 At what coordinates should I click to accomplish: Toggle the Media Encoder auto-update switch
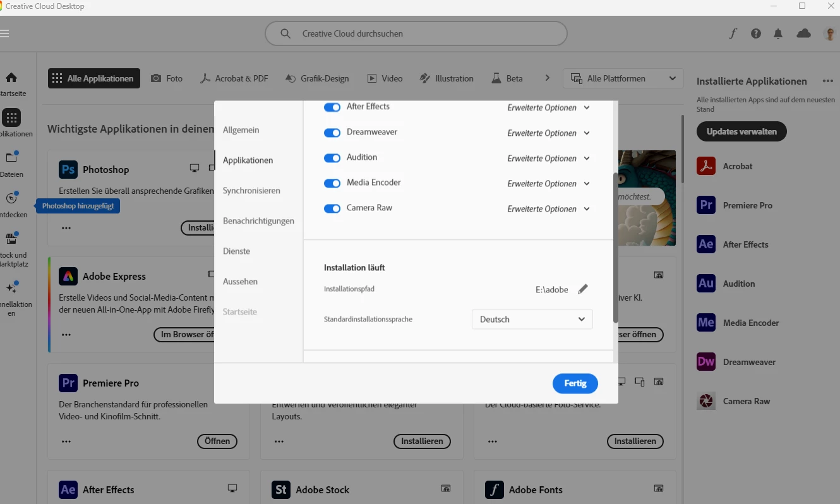(x=332, y=183)
